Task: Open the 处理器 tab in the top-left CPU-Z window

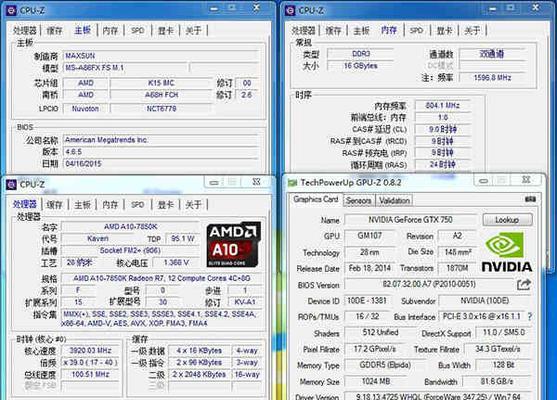Action: pyautogui.click(x=25, y=31)
